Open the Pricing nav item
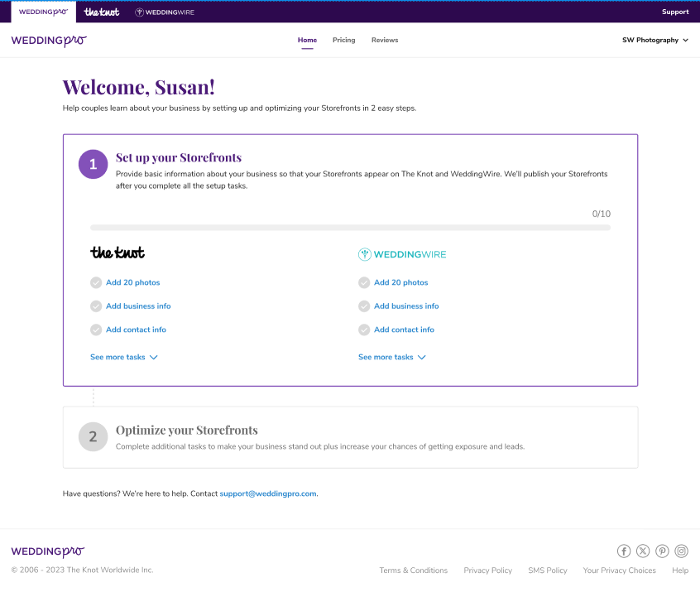Viewport: 700px width, 592px height. click(343, 41)
